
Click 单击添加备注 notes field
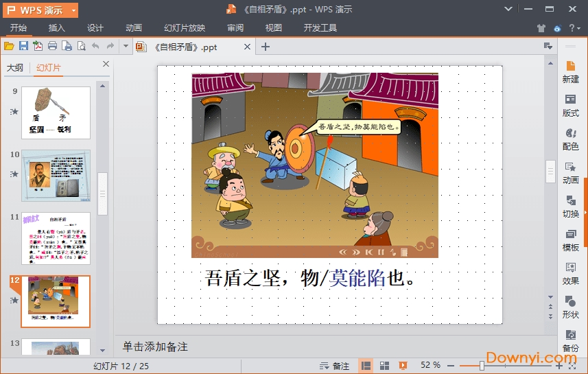(x=155, y=347)
